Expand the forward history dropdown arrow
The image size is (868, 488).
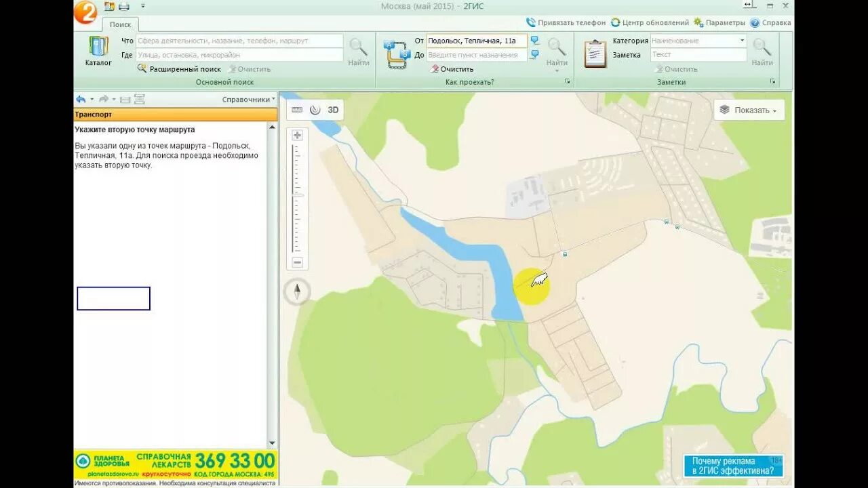click(x=114, y=100)
